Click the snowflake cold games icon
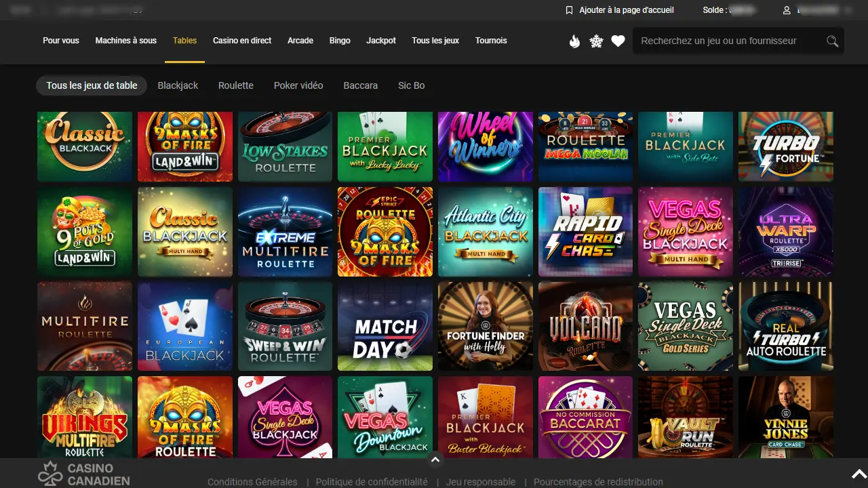The image size is (868, 488). [x=596, y=41]
